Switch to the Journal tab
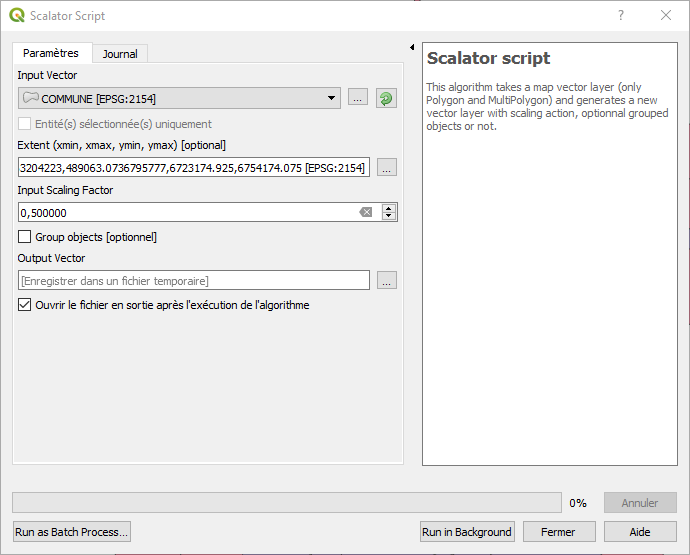690x555 pixels. click(120, 54)
